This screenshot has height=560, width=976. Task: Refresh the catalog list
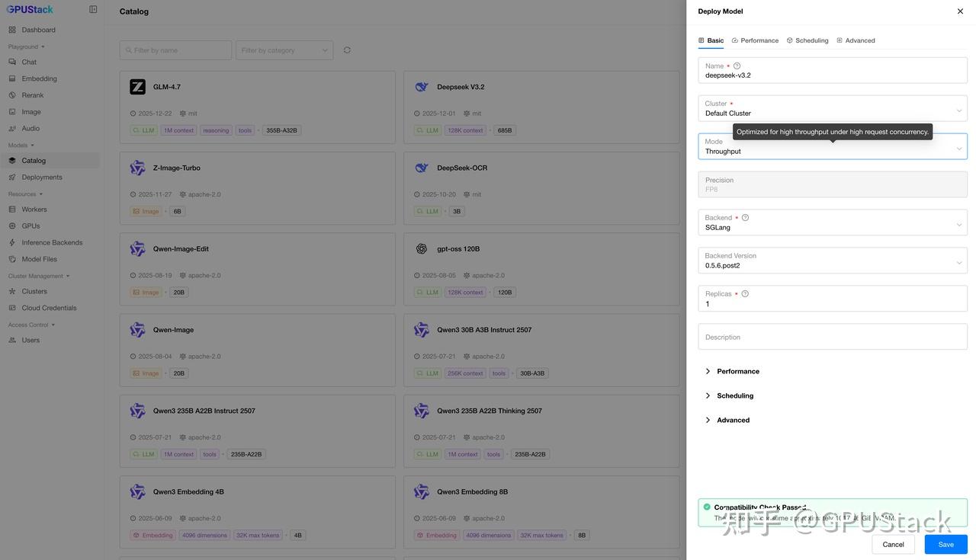347,50
